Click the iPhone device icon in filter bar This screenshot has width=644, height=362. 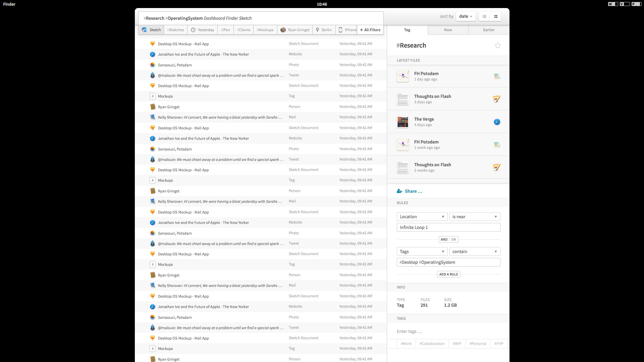pyautogui.click(x=340, y=30)
